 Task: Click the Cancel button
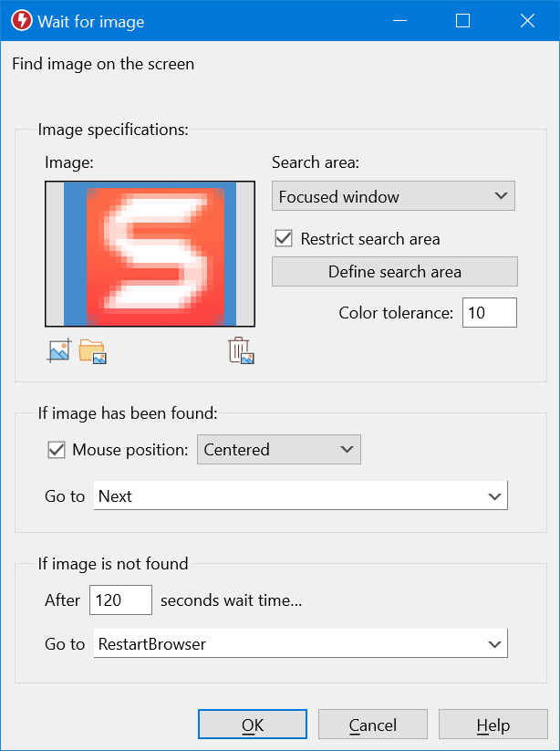tap(373, 725)
